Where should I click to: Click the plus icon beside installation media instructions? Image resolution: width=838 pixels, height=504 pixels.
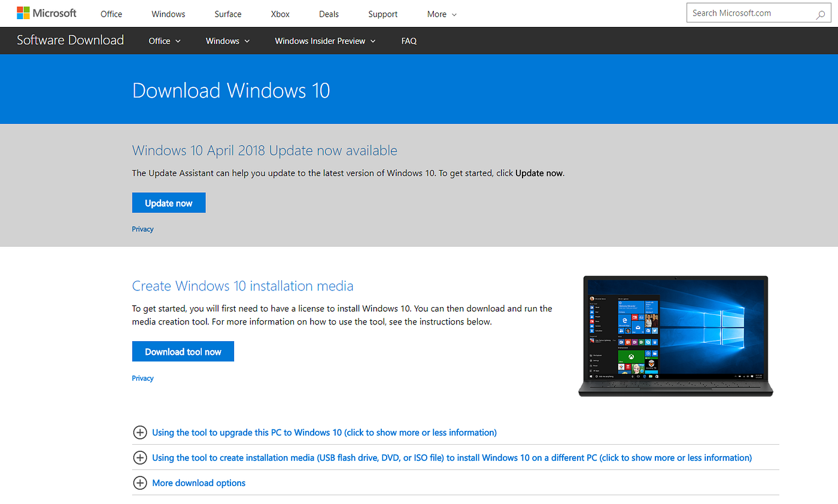click(x=140, y=457)
